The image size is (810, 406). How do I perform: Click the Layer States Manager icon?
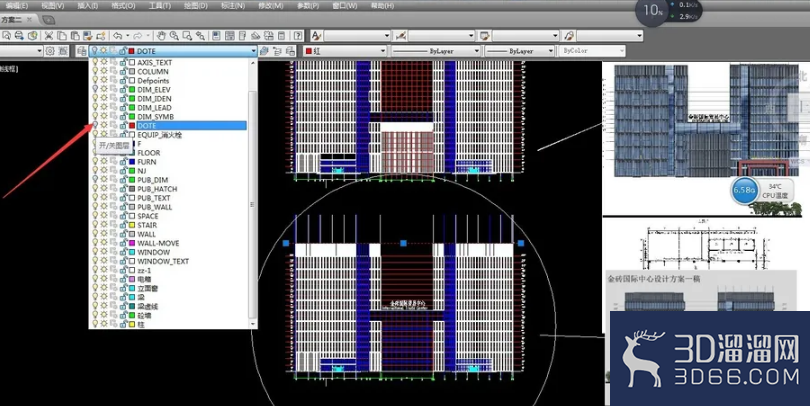[x=290, y=51]
